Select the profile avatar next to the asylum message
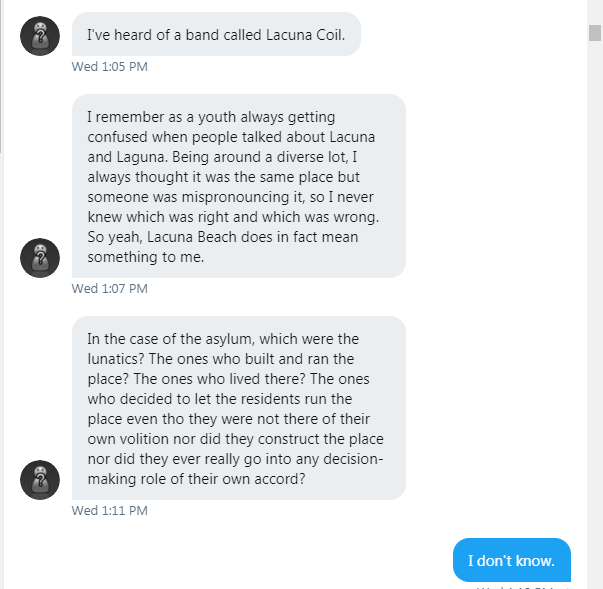Viewport: 603px width, 589px height. pyautogui.click(x=40, y=480)
